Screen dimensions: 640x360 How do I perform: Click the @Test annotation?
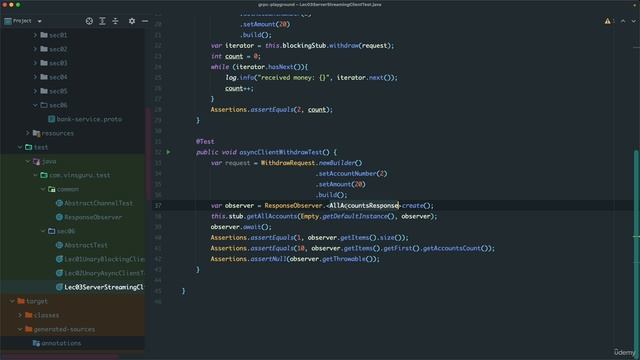click(x=205, y=141)
